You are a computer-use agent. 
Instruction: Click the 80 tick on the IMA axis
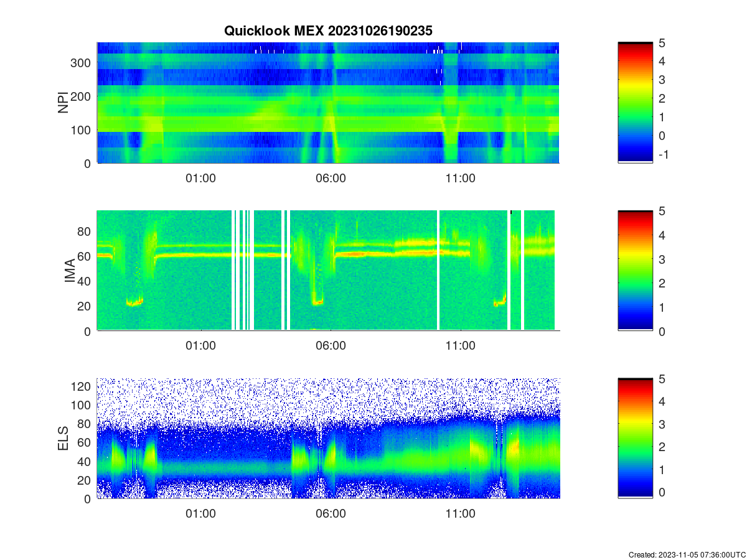tap(85, 231)
